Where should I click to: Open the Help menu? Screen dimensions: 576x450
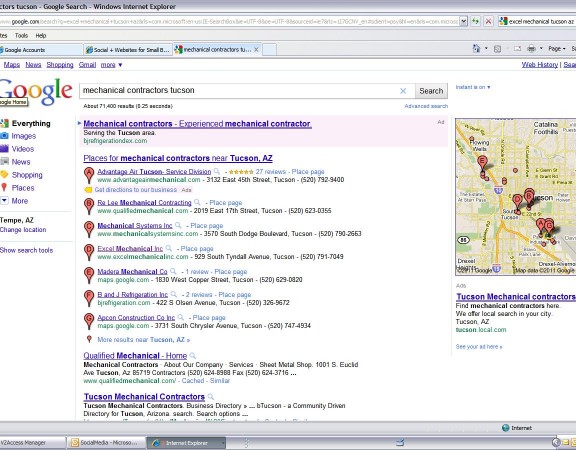41,36
